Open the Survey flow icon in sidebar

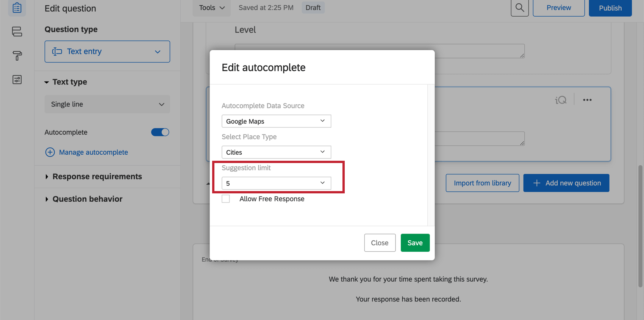tap(17, 31)
